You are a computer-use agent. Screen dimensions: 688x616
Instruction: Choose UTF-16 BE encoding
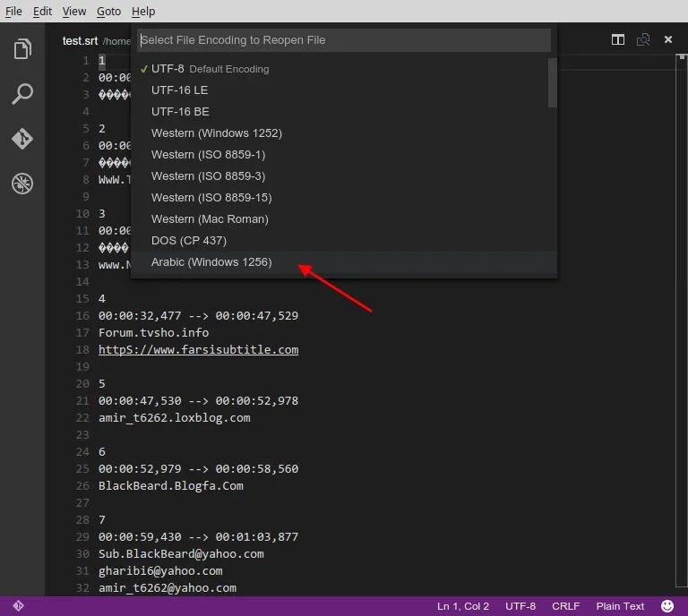[x=344, y=112]
